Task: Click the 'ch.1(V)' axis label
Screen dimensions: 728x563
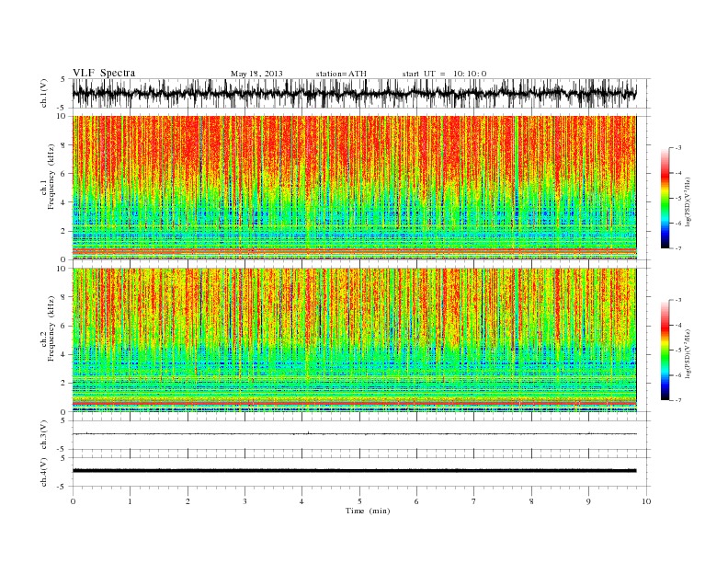Action: 44,93
